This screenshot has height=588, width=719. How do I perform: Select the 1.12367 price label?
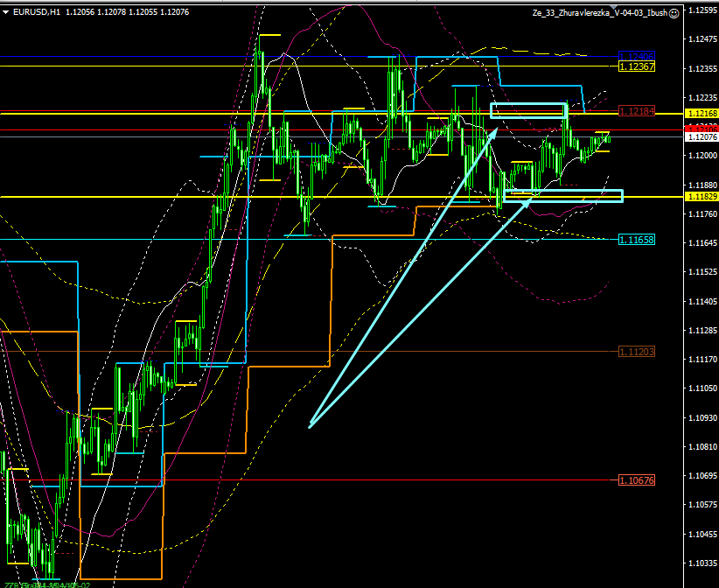(x=636, y=66)
